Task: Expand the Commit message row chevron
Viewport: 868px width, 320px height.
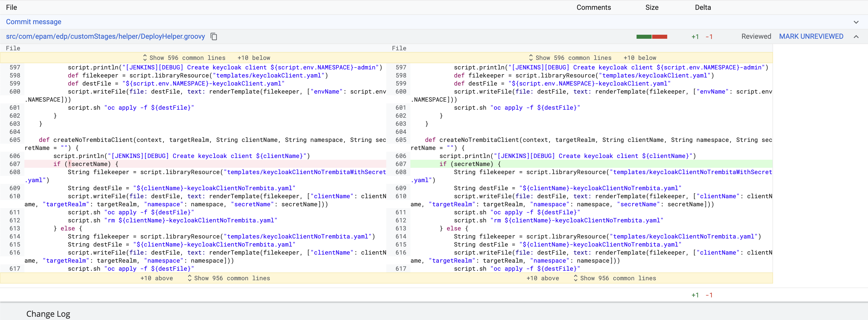Action: [x=856, y=22]
